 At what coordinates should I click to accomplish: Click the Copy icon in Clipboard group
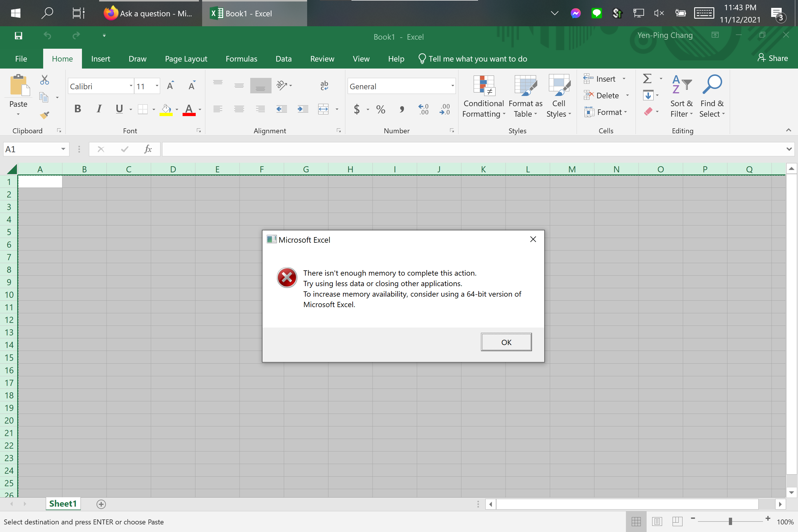click(x=43, y=97)
